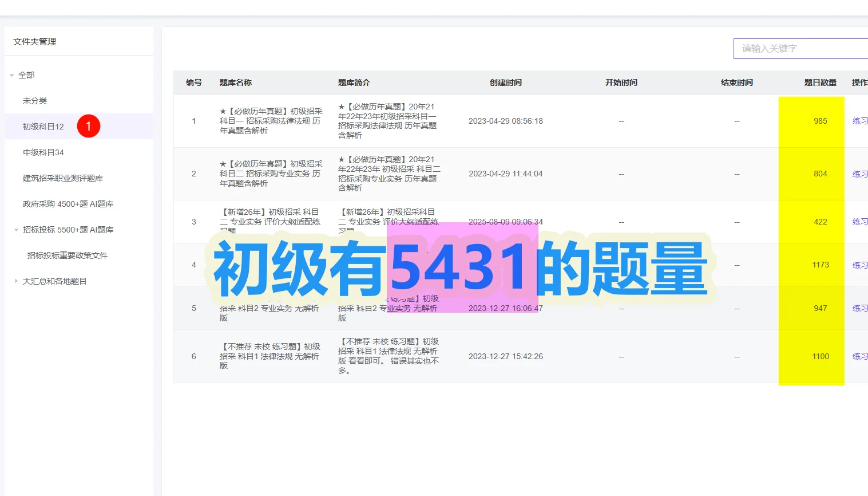This screenshot has width=868, height=496.
Task: Expand the 大汇总和各地题目 node
Action: [x=15, y=281]
